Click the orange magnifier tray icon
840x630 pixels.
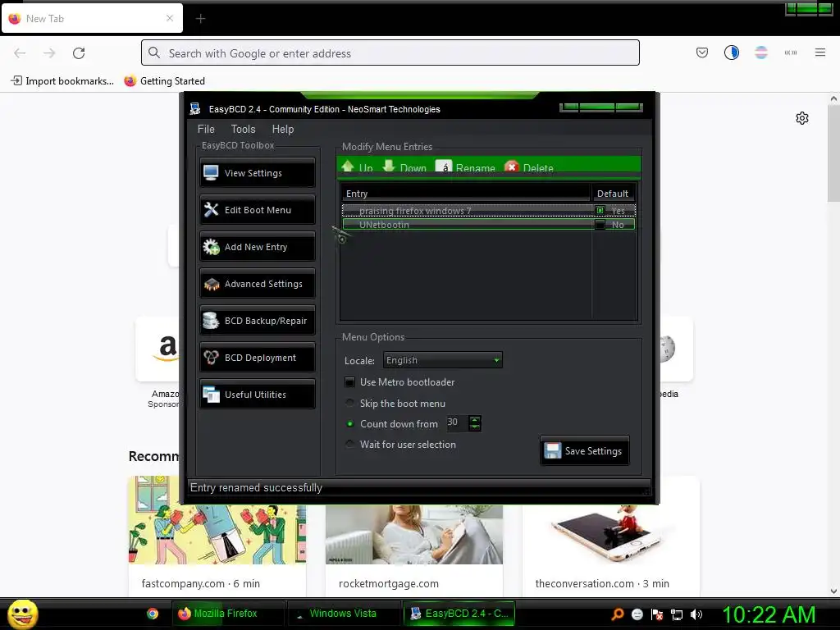point(618,614)
